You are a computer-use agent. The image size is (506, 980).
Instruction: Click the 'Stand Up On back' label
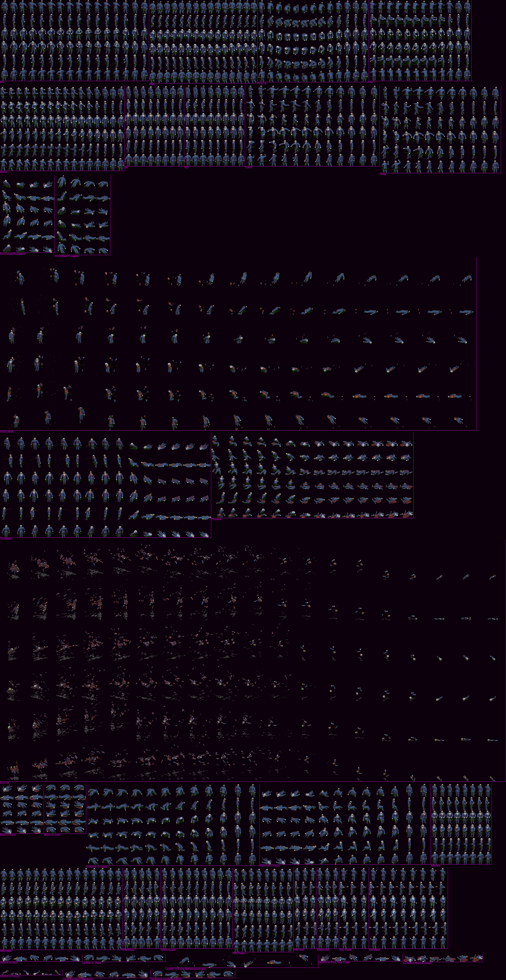tap(270, 865)
